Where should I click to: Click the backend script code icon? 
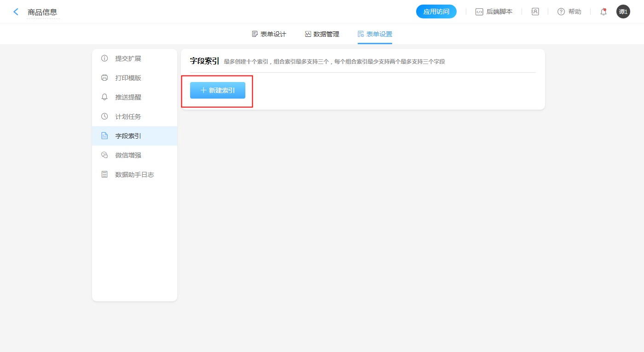click(479, 12)
